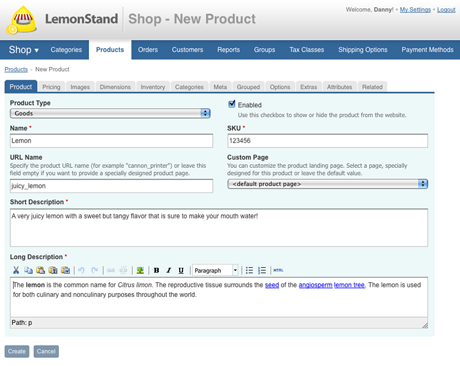Switch to the Grouped tab

(248, 87)
